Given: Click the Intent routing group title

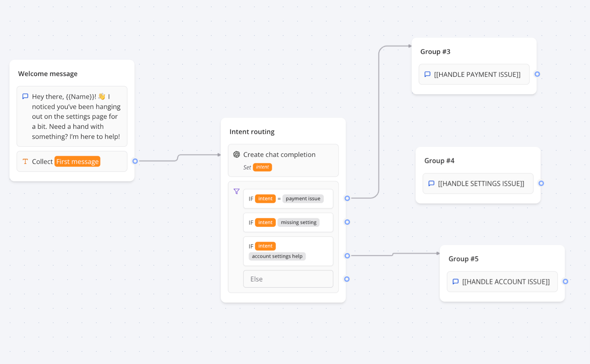Looking at the screenshot, I should (x=252, y=132).
